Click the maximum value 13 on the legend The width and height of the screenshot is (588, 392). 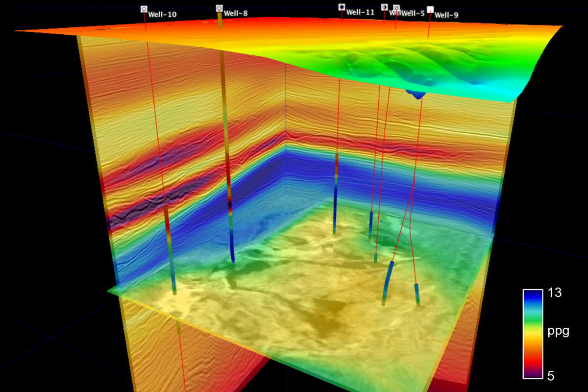point(555,294)
